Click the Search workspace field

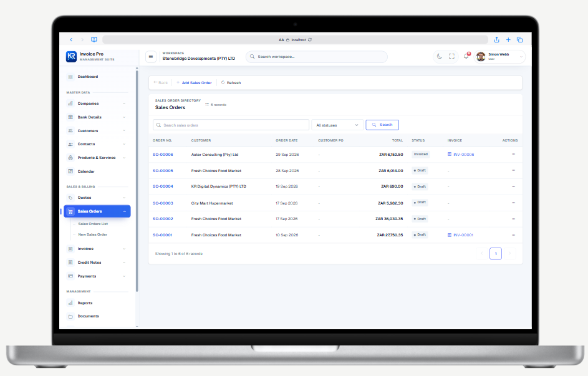coord(317,57)
